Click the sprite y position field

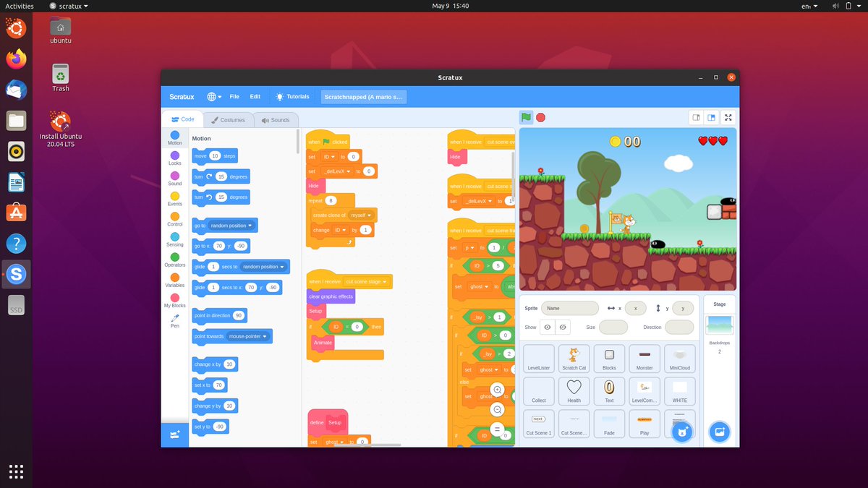tap(682, 308)
